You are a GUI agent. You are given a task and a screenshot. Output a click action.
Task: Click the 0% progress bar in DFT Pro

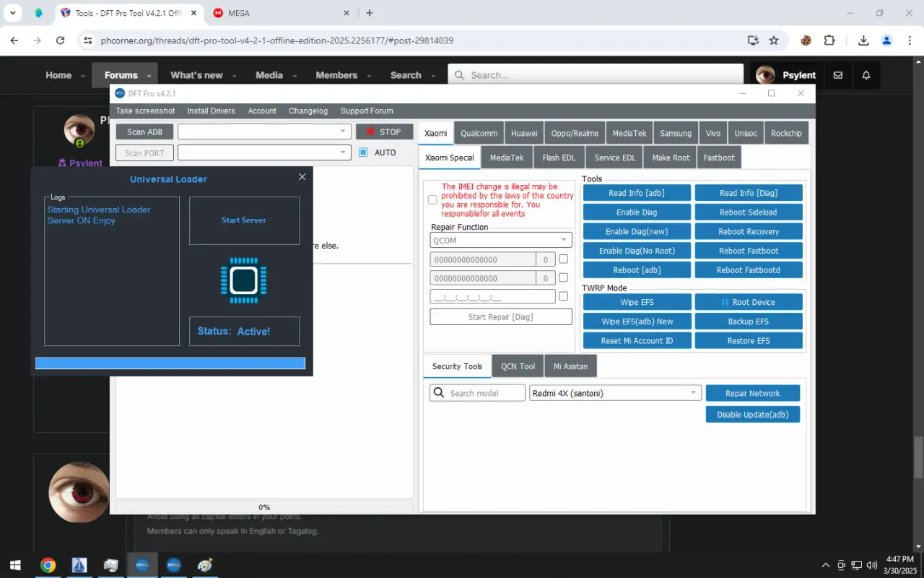(x=264, y=507)
